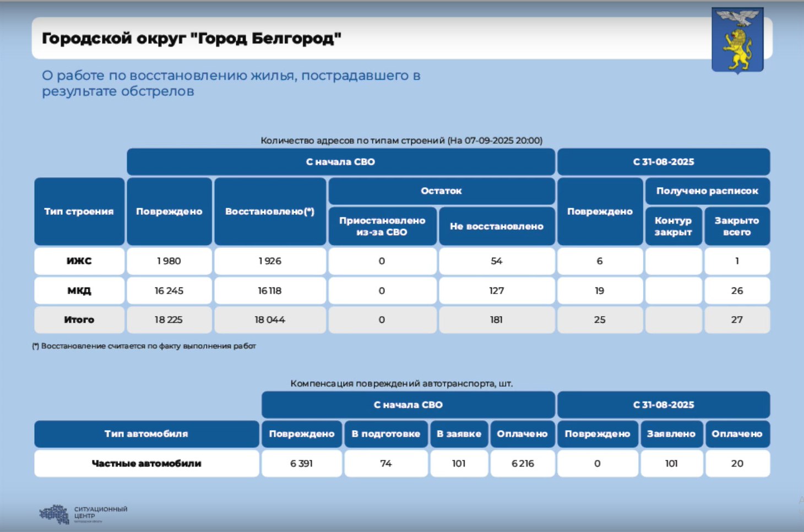Click the 'С начала СВО' header in housing table
804x532 pixels.
point(341,162)
